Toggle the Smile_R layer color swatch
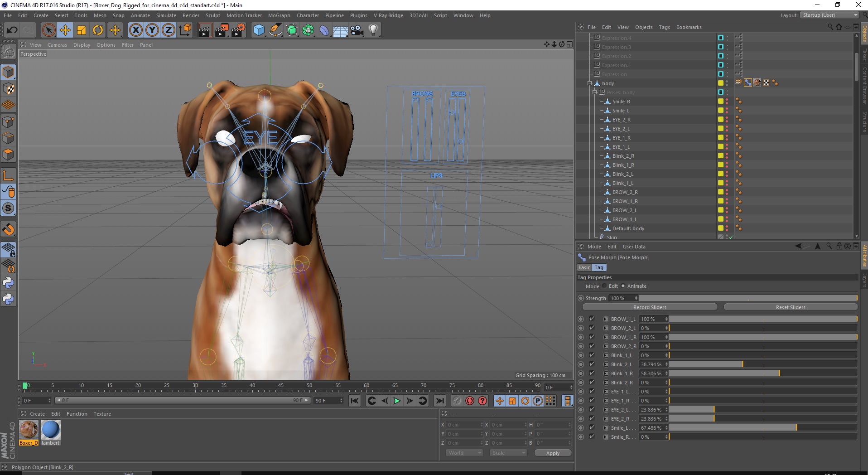The image size is (868, 475). 720,101
